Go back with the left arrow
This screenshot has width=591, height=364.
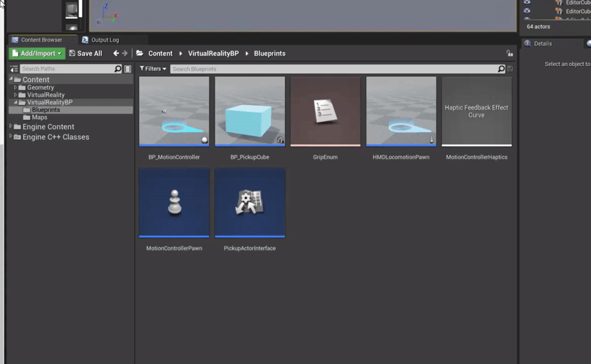116,54
